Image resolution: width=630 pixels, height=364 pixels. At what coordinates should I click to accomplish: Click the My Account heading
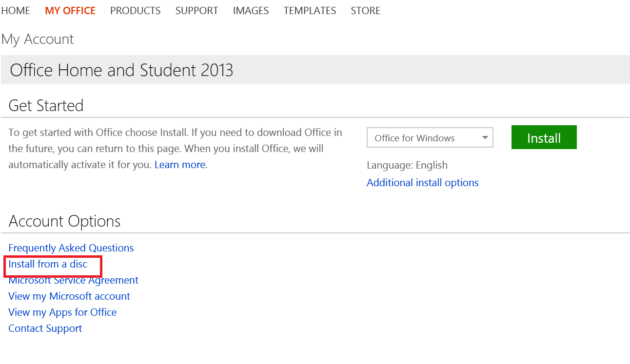coord(38,39)
